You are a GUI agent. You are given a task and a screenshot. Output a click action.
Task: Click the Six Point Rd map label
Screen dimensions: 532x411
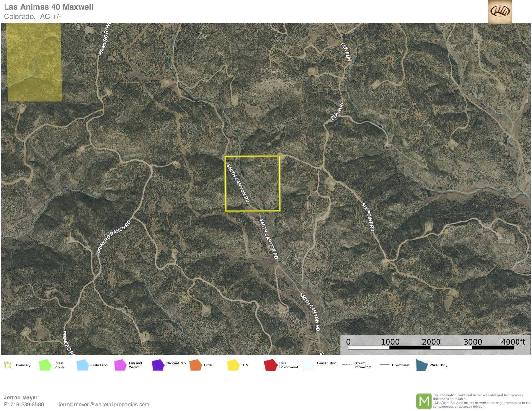[x=368, y=217]
